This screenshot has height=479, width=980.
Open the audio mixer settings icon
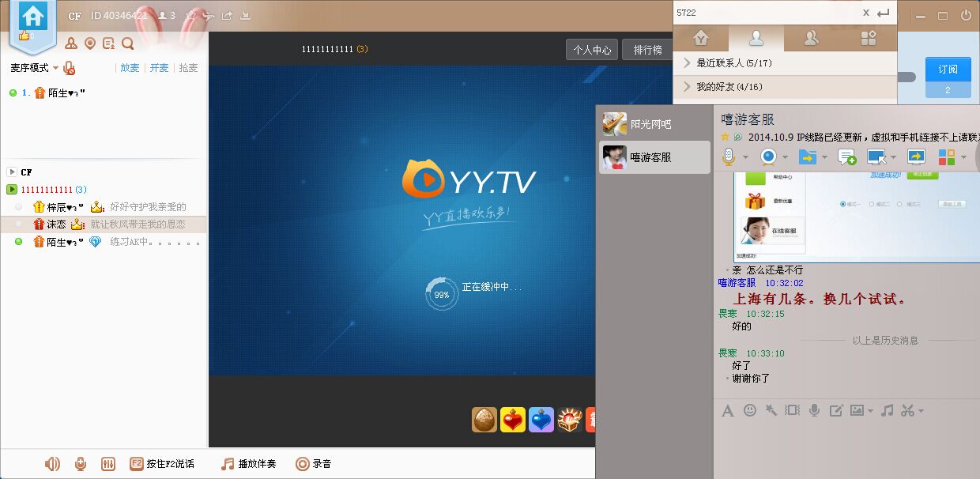pyautogui.click(x=108, y=464)
